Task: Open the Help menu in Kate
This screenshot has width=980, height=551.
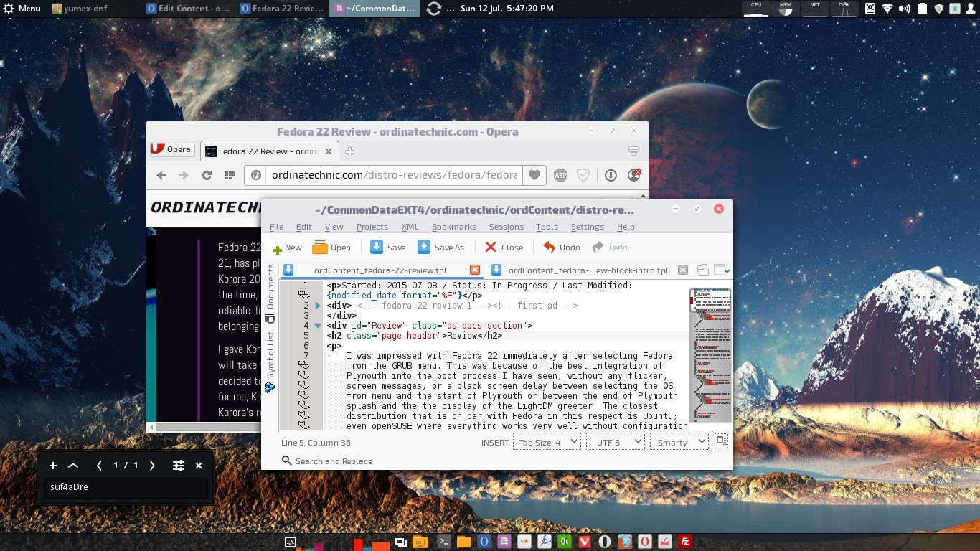Action: 626,227
